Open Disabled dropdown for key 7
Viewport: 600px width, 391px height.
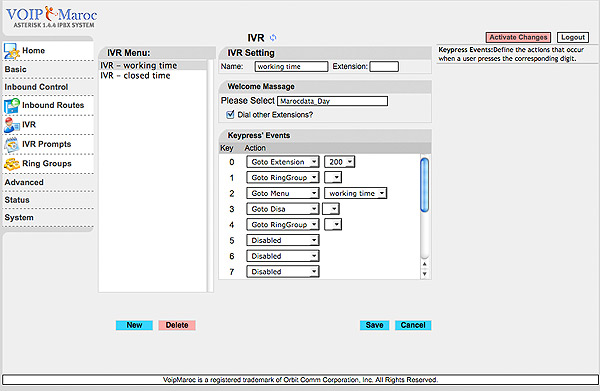tap(282, 272)
